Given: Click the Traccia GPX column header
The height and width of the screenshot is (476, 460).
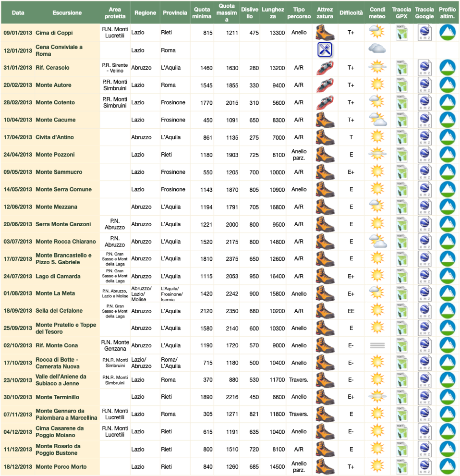Looking at the screenshot, I should 401,13.
